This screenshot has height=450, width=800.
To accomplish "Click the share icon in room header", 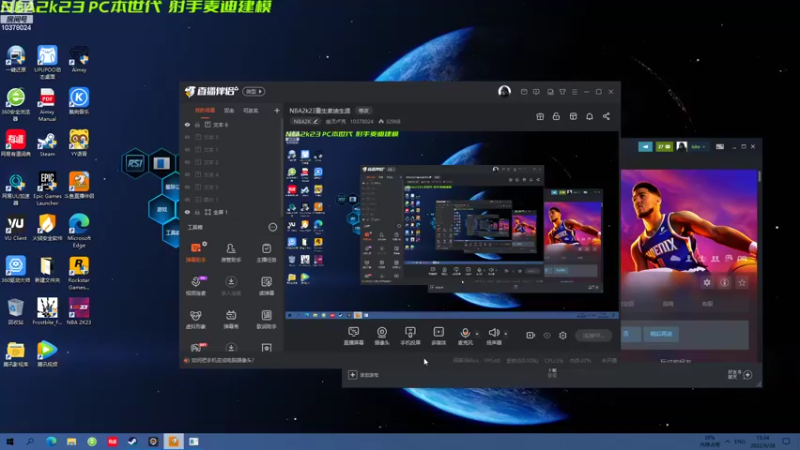I will 606,116.
